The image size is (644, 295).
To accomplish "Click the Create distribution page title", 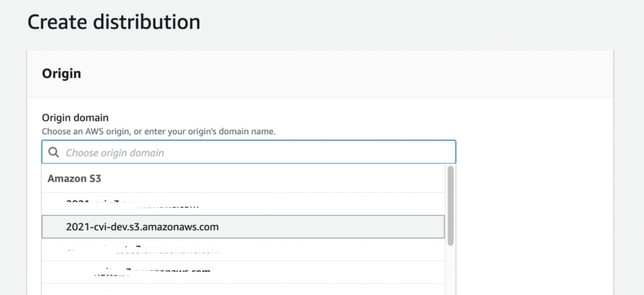I will click(x=114, y=22).
